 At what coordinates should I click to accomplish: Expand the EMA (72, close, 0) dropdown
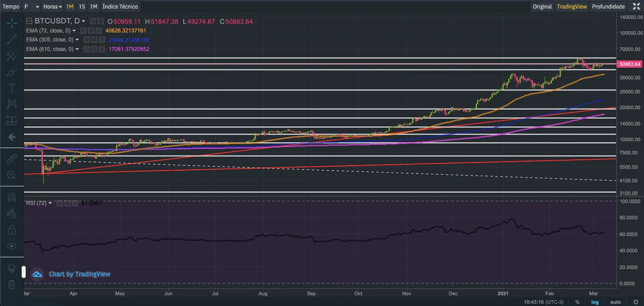74,31
